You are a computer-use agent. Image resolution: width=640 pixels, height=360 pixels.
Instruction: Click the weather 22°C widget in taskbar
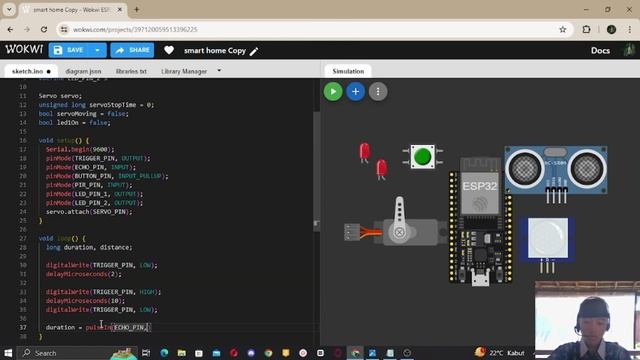click(x=500, y=353)
